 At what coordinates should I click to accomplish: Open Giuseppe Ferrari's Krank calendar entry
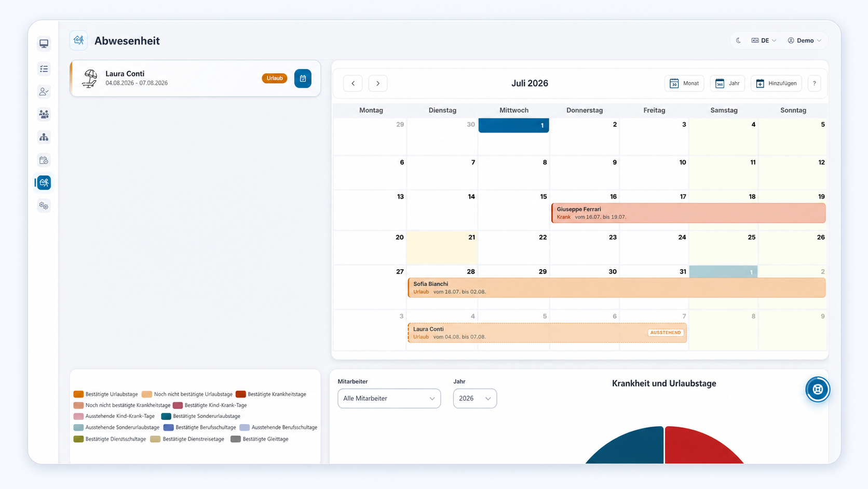tap(688, 213)
